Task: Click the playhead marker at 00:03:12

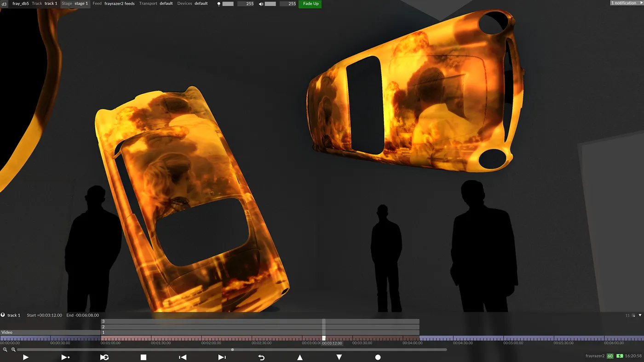Action: [325, 338]
